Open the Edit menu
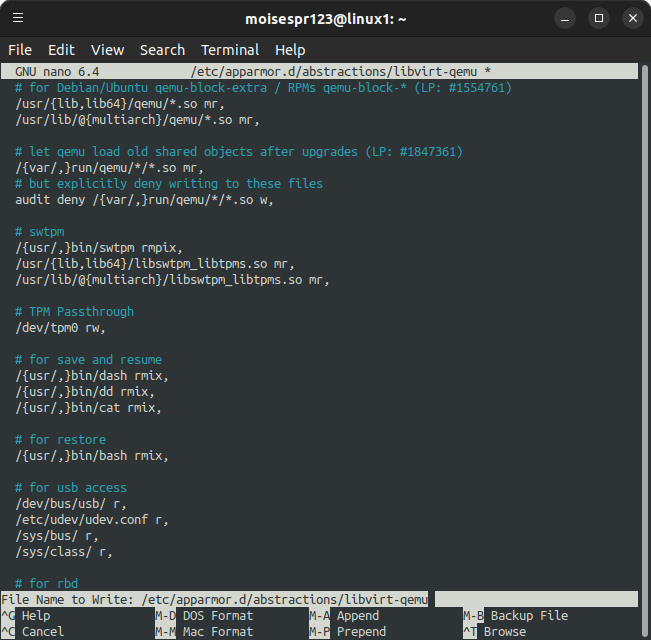This screenshot has height=640, width=651. tap(61, 50)
